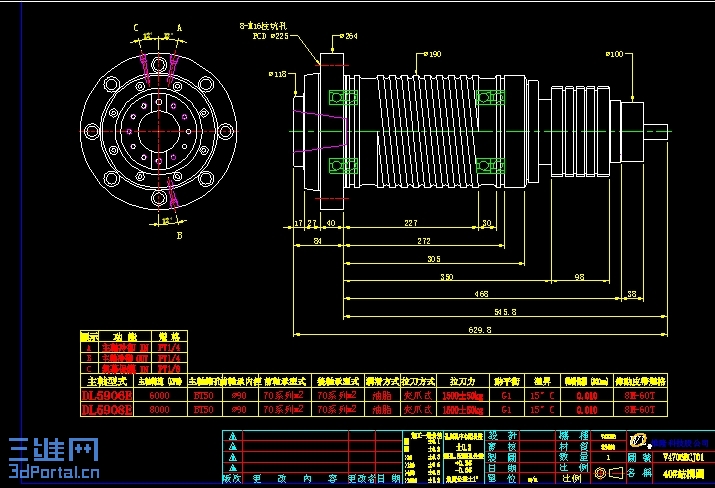The image size is (715, 488).
Task: Pick the 272 dimension text
Action: (x=424, y=241)
